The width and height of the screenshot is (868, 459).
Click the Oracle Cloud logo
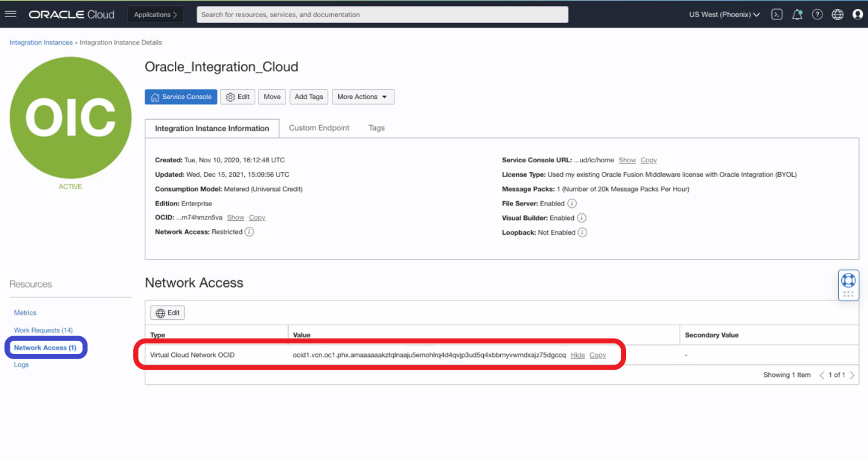point(72,15)
